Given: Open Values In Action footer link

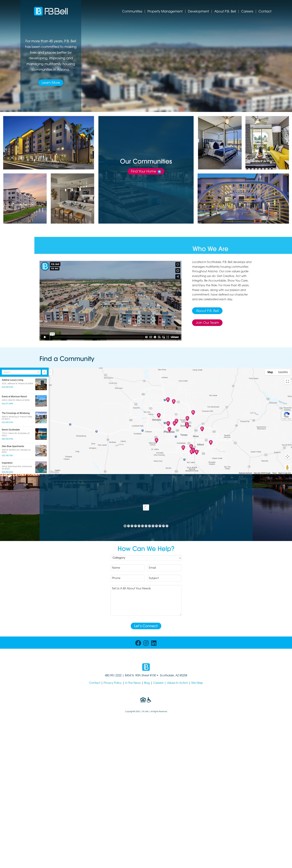Looking at the screenshot, I should [x=177, y=683].
